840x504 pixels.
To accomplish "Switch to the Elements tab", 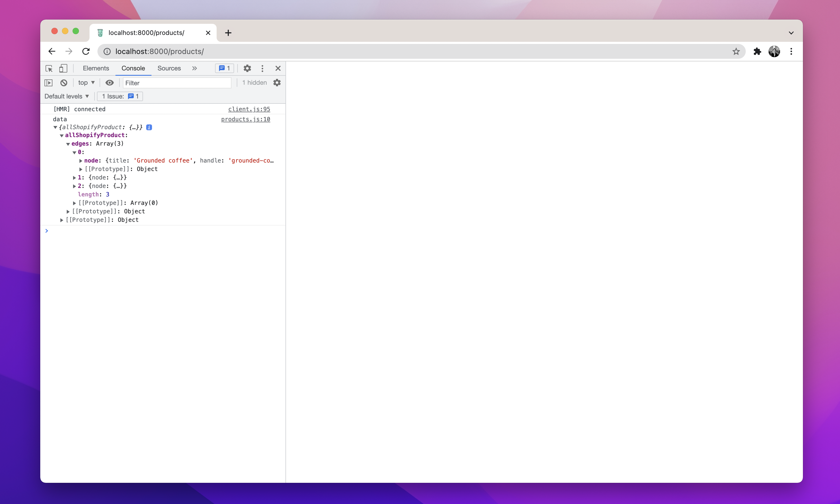I will click(x=96, y=68).
